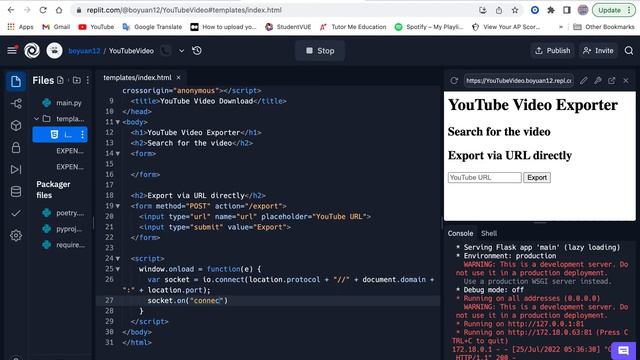Viewport: 640px width, 360px height.
Task: Bookmark this page with the star
Action: (x=515, y=10)
